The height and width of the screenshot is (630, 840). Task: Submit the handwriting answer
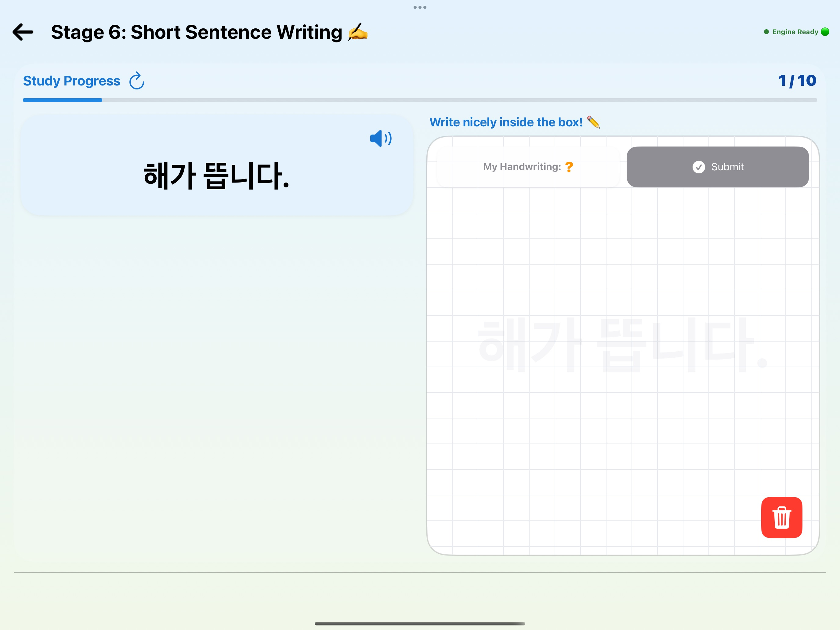coord(717,167)
